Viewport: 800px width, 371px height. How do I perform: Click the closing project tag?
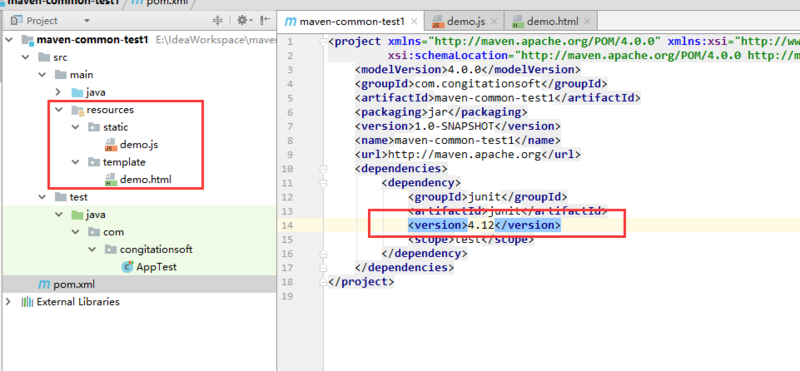coord(361,281)
